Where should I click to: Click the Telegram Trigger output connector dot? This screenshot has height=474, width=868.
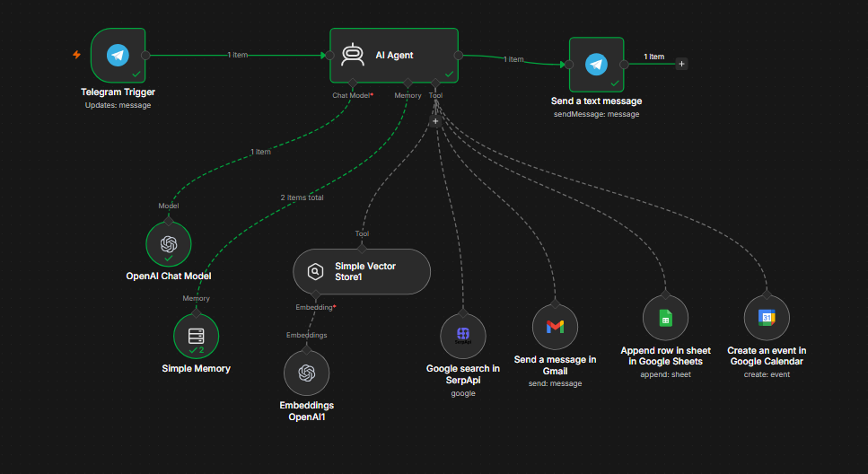(x=145, y=56)
